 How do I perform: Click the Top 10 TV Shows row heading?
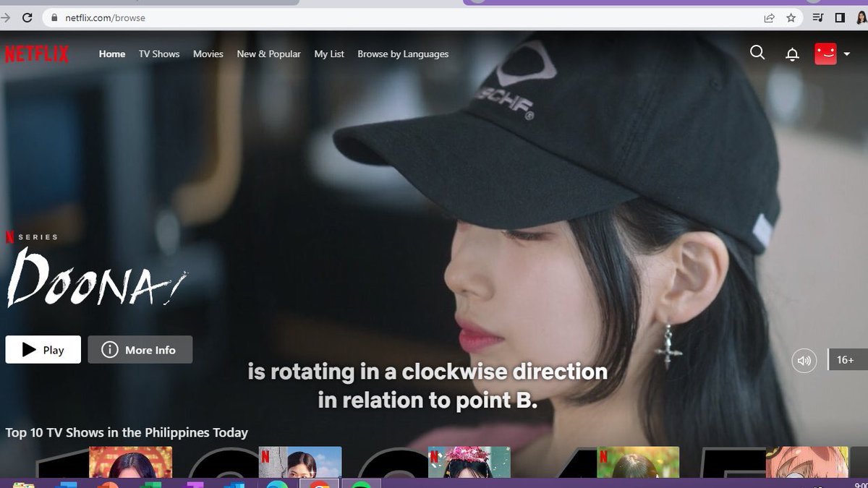pos(127,432)
